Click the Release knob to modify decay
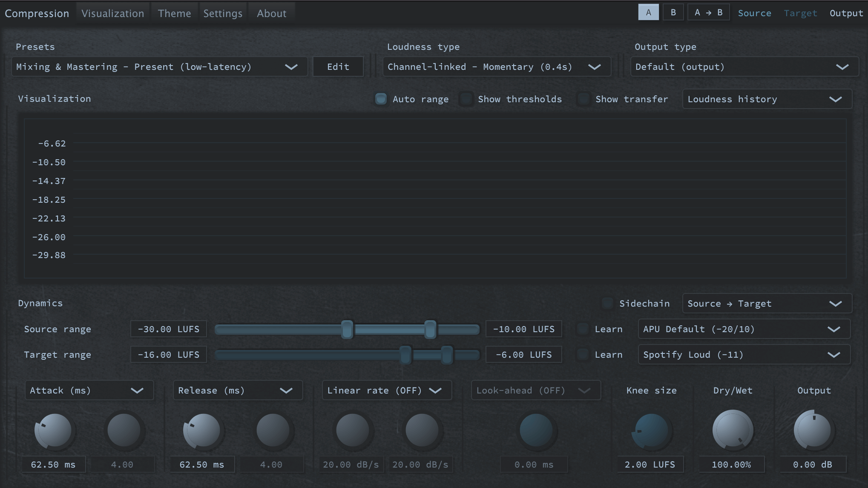This screenshot has height=488, width=868. tap(202, 428)
